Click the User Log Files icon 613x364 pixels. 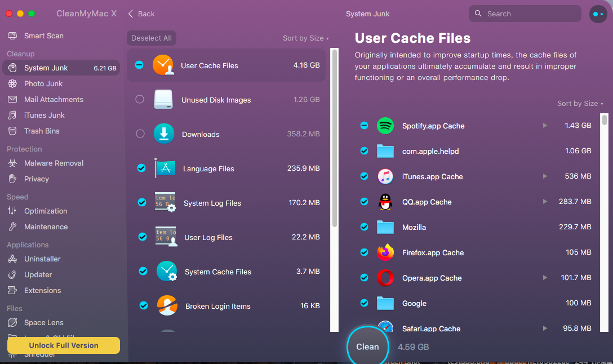click(x=166, y=237)
